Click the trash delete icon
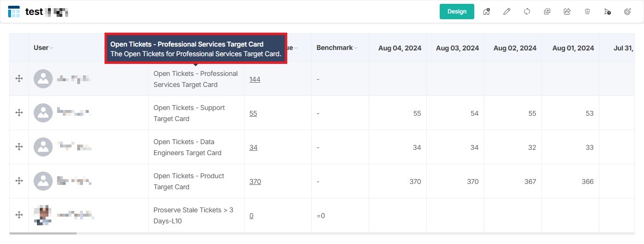Image resolution: width=644 pixels, height=244 pixels. tap(587, 12)
